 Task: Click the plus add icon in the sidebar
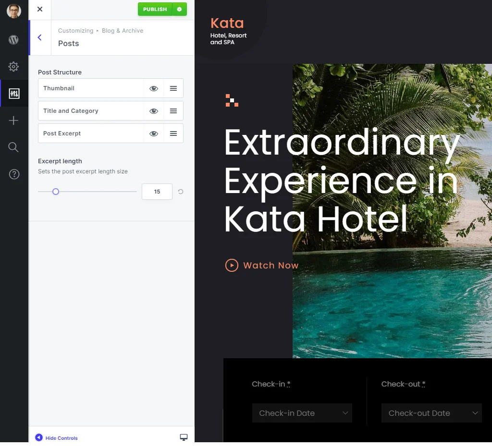point(13,121)
